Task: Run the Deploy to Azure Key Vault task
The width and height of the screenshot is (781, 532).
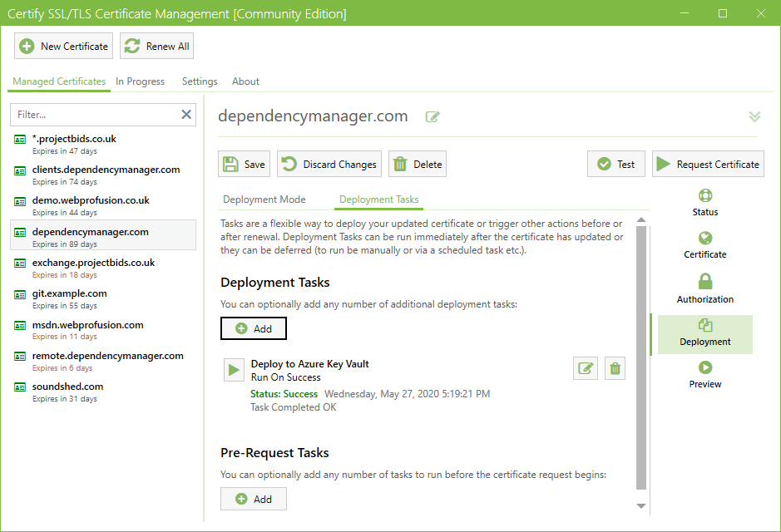Action: 234,370
